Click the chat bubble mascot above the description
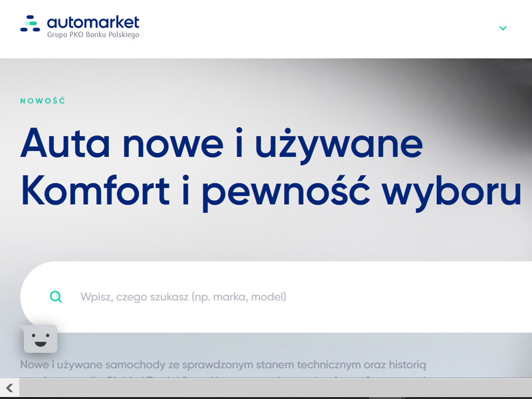The image size is (532, 399). 41,340
